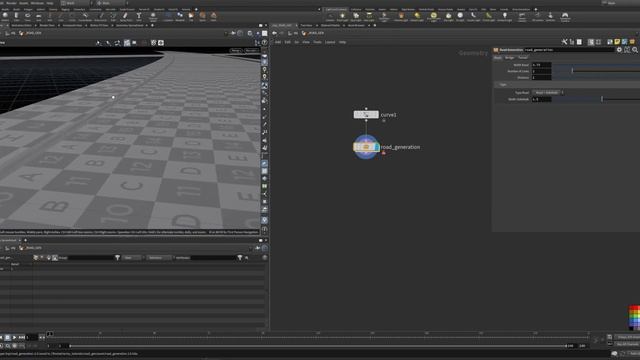This screenshot has height=360, width=640.
Task: Switch spreadsheet to Points attribute class
Action: pos(36,258)
